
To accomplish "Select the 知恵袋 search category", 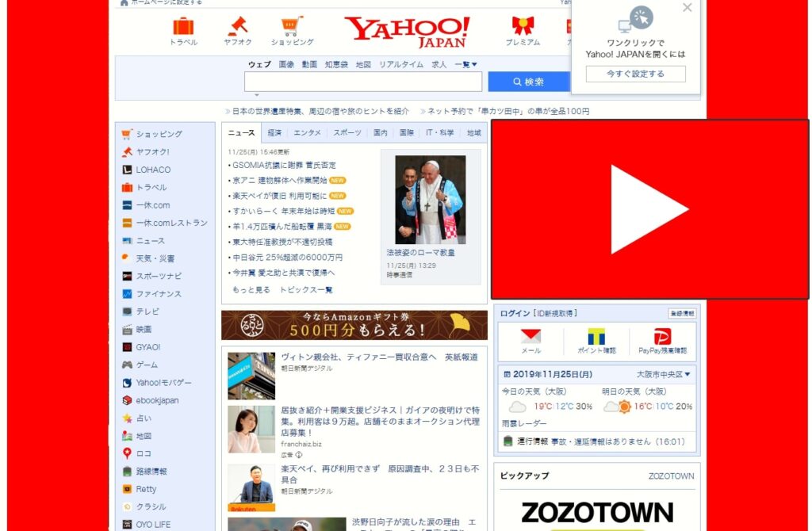I will coord(336,65).
